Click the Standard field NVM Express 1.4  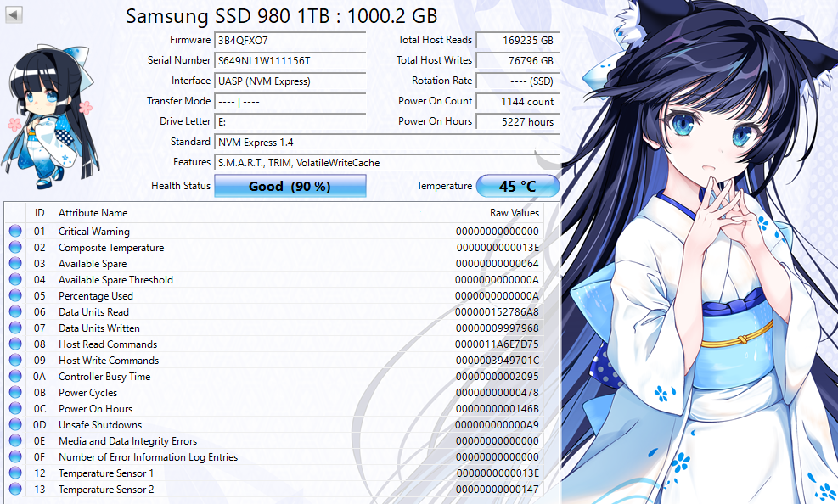pyautogui.click(x=386, y=142)
